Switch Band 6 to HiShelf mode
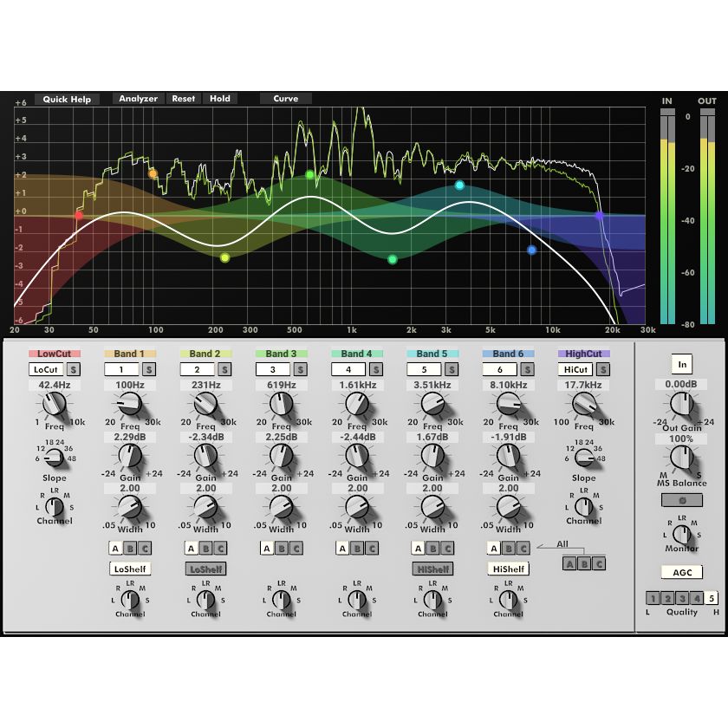Screen dimensions: 728x728 (x=509, y=569)
